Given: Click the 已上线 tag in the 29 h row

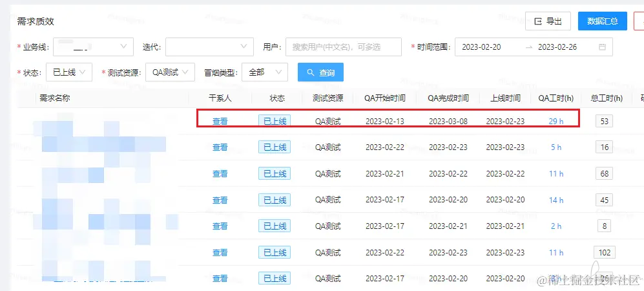Looking at the screenshot, I should pos(275,121).
